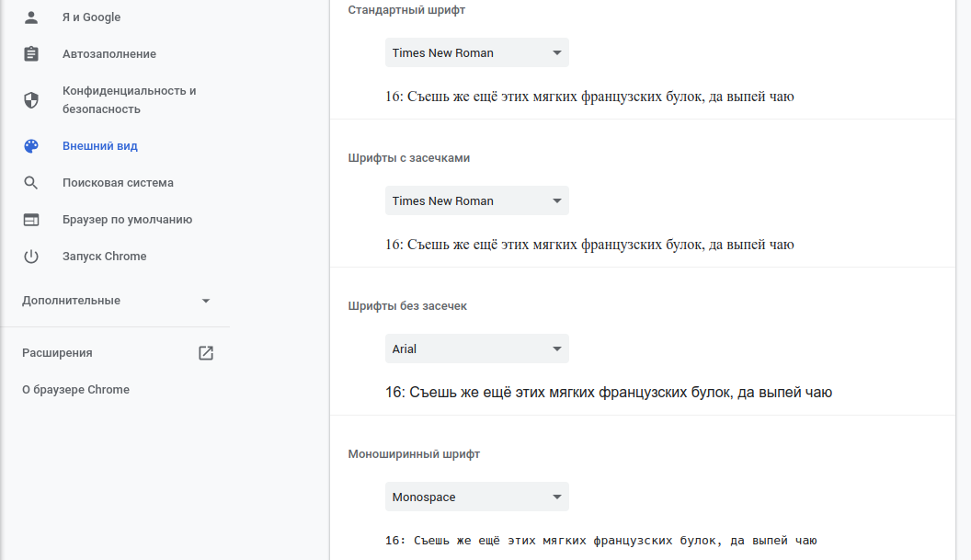Click the magnifier icon for Поисковая система
The width and height of the screenshot is (971, 560).
click(31, 183)
